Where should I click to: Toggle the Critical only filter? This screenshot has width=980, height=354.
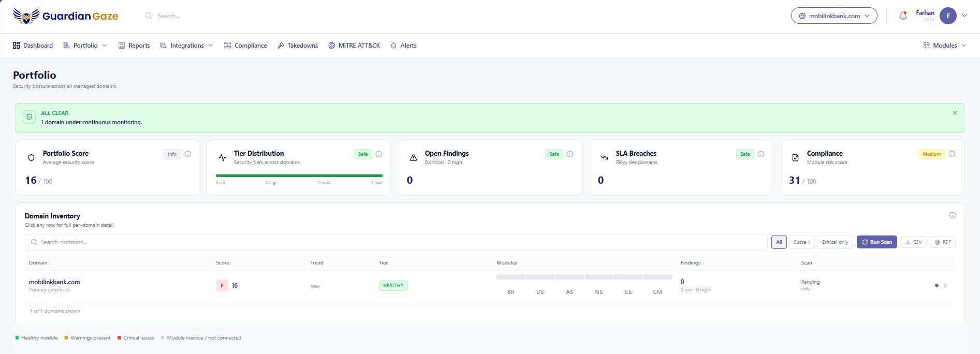pyautogui.click(x=835, y=242)
